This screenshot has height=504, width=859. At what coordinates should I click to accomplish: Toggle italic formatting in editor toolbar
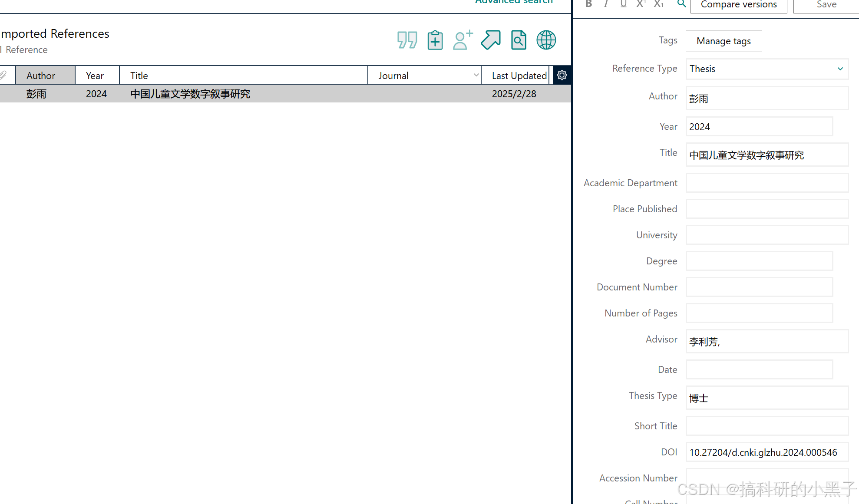click(606, 4)
